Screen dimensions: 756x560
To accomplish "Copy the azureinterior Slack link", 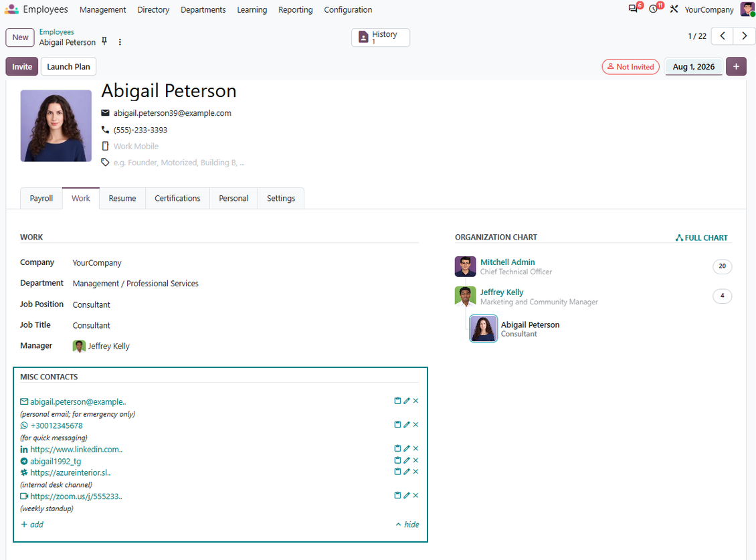I will pos(398,471).
